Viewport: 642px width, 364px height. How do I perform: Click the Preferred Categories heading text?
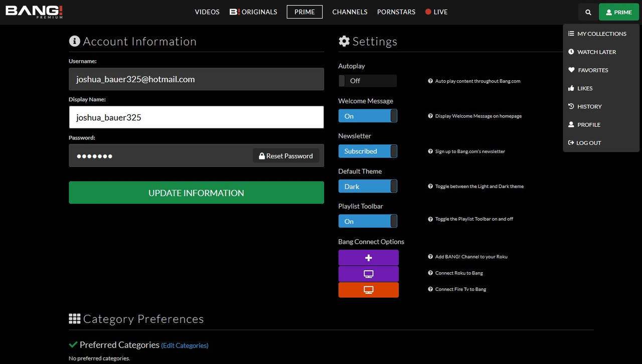tap(119, 345)
